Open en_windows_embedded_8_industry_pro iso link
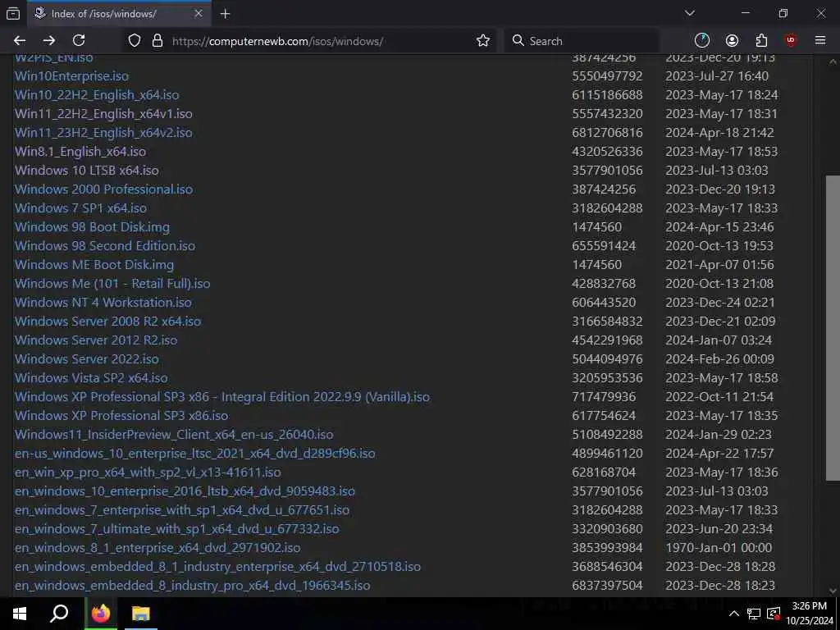 192,586
